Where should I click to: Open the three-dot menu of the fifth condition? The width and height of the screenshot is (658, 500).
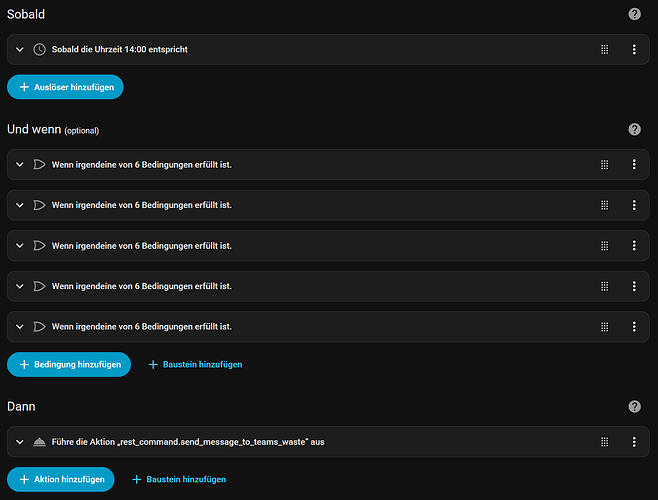(634, 327)
